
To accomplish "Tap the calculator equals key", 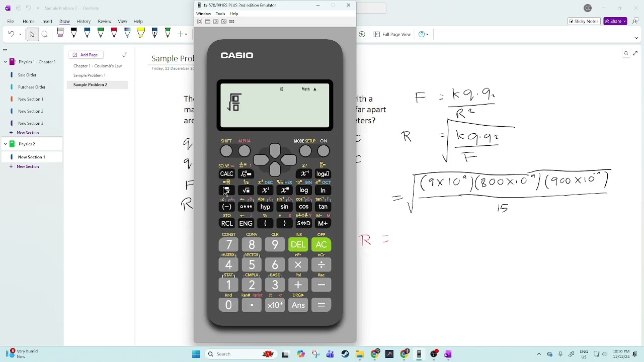I will pyautogui.click(x=321, y=305).
